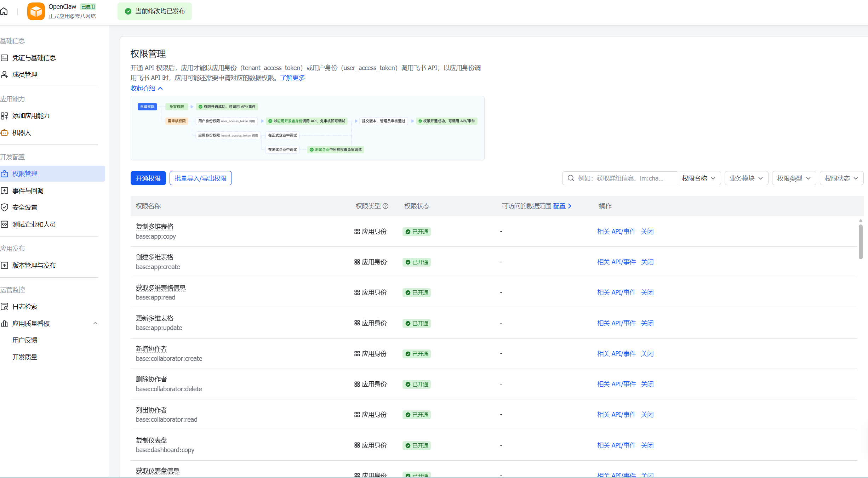This screenshot has height=478, width=868.
Task: Go to 测试企业和人员 menu item
Action: [34, 224]
